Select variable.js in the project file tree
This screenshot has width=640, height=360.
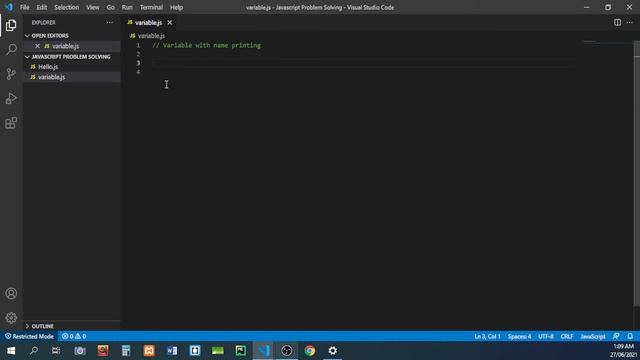71,77
